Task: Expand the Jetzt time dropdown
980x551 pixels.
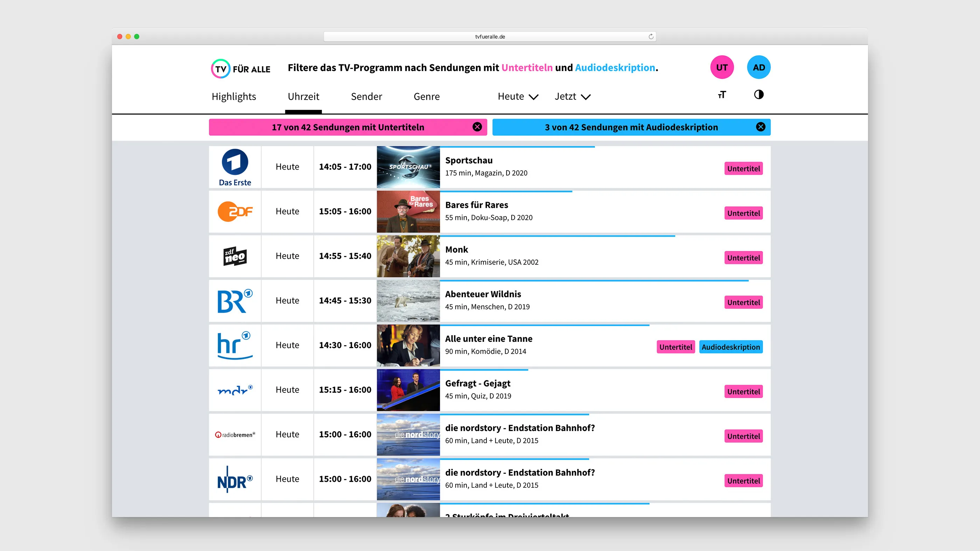Action: (573, 97)
